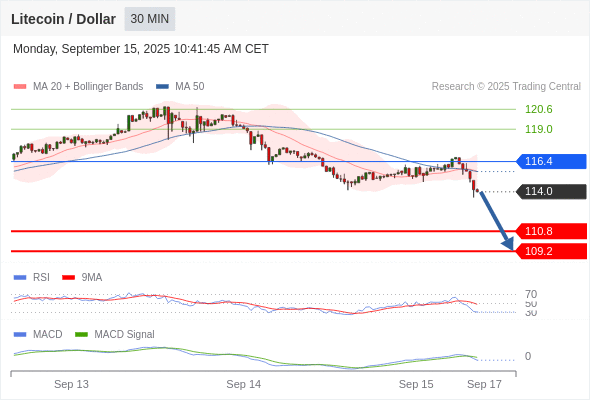Click the RSI blue legend marker
Viewport: 590px width, 400px height.
click(x=20, y=278)
